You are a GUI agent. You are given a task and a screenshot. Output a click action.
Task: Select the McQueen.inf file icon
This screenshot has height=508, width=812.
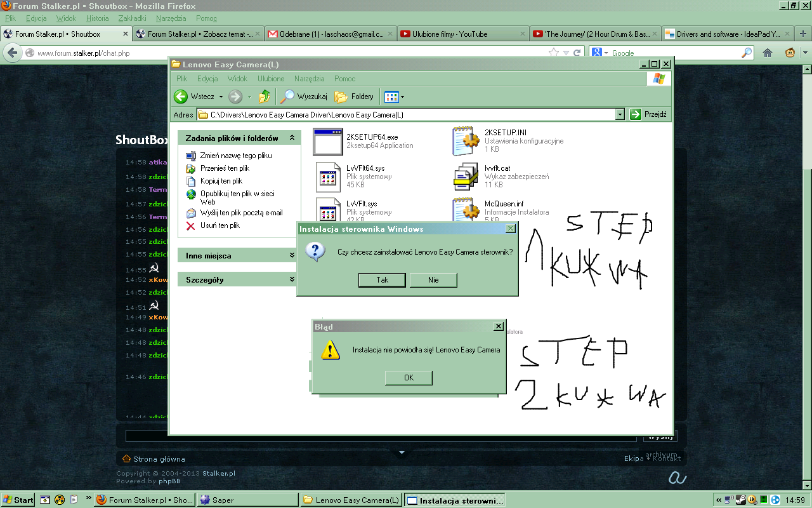pyautogui.click(x=466, y=209)
